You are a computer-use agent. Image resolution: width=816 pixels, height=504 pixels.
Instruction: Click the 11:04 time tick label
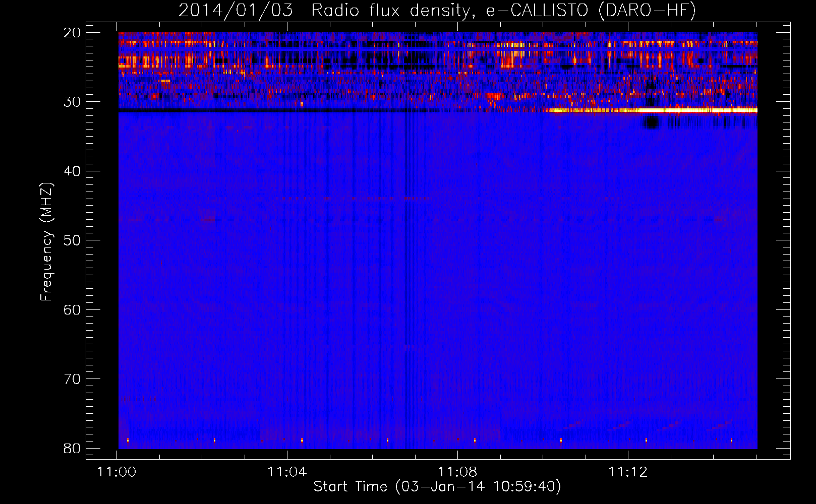click(x=287, y=472)
